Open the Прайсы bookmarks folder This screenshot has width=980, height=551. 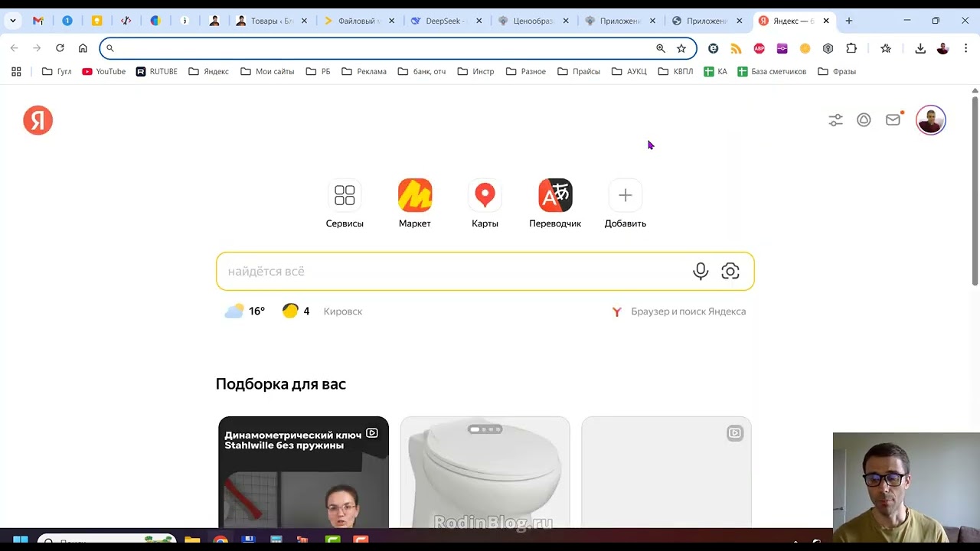pyautogui.click(x=579, y=71)
